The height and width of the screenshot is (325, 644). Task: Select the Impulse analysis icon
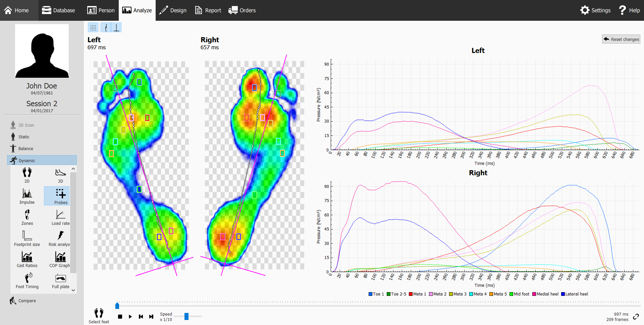coord(27,196)
